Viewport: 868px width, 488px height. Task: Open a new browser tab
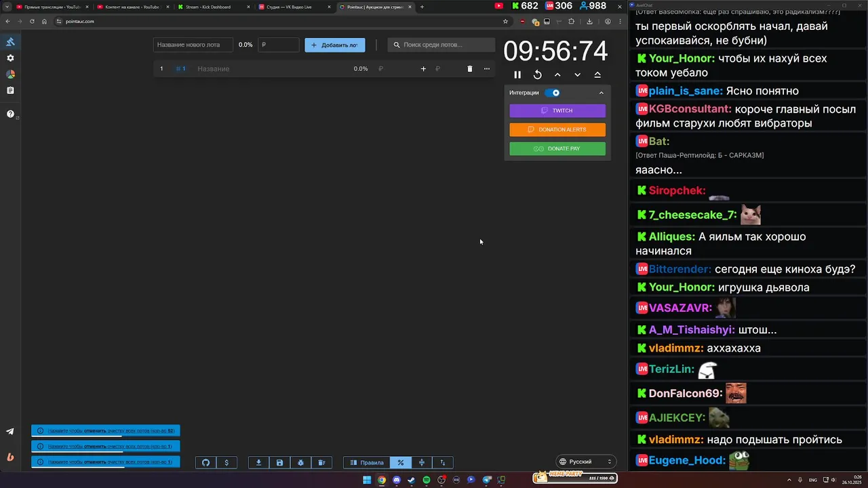(x=422, y=7)
